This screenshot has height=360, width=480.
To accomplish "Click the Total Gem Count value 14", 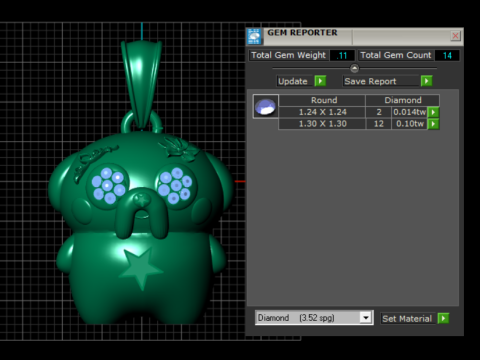I will (x=447, y=55).
